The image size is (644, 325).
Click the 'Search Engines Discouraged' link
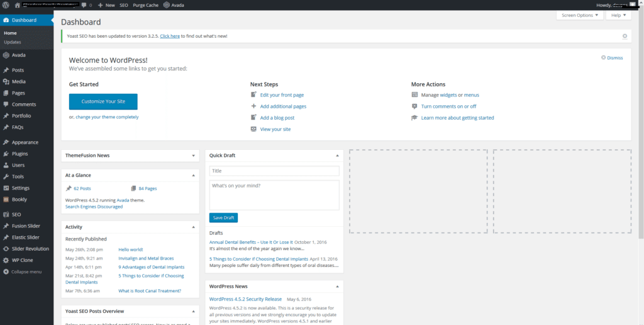[94, 207]
